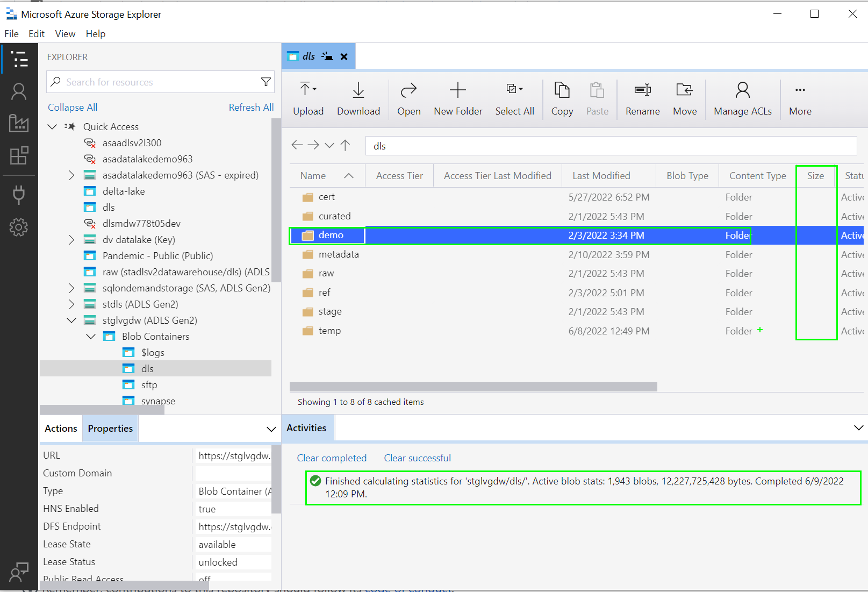Expand the sqlondemandstorage node
Screen dimensions: 868x592
(71, 288)
